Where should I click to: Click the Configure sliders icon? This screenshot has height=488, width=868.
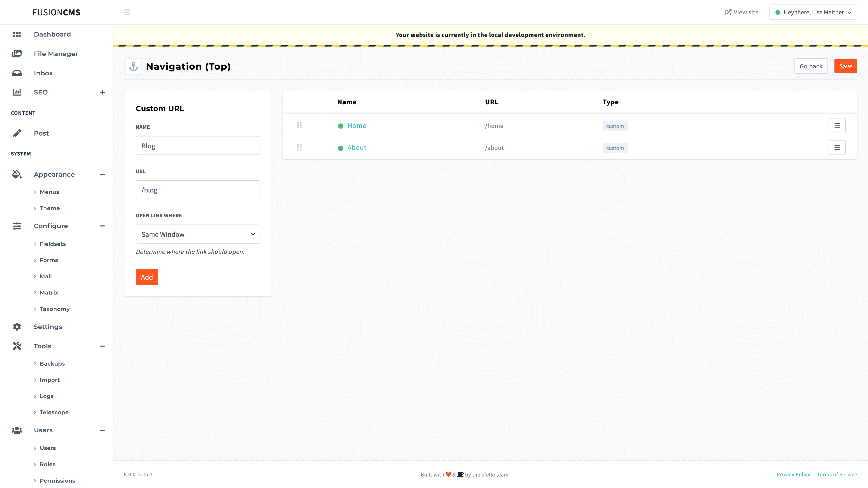point(17,226)
